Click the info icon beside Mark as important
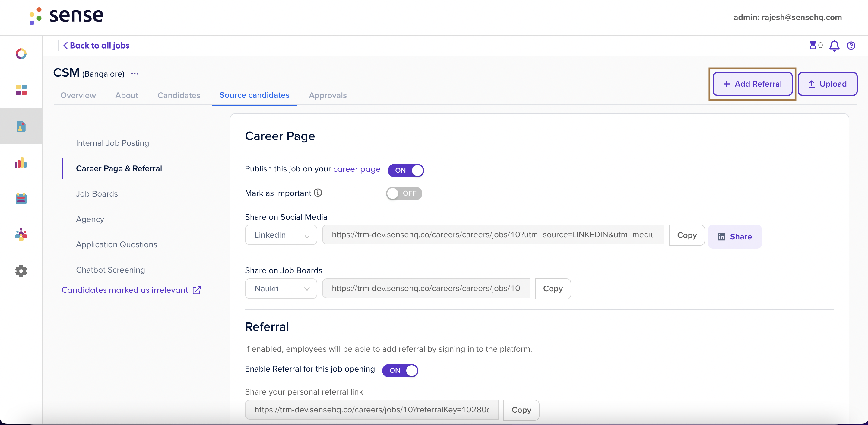The image size is (868, 425). coord(318,193)
